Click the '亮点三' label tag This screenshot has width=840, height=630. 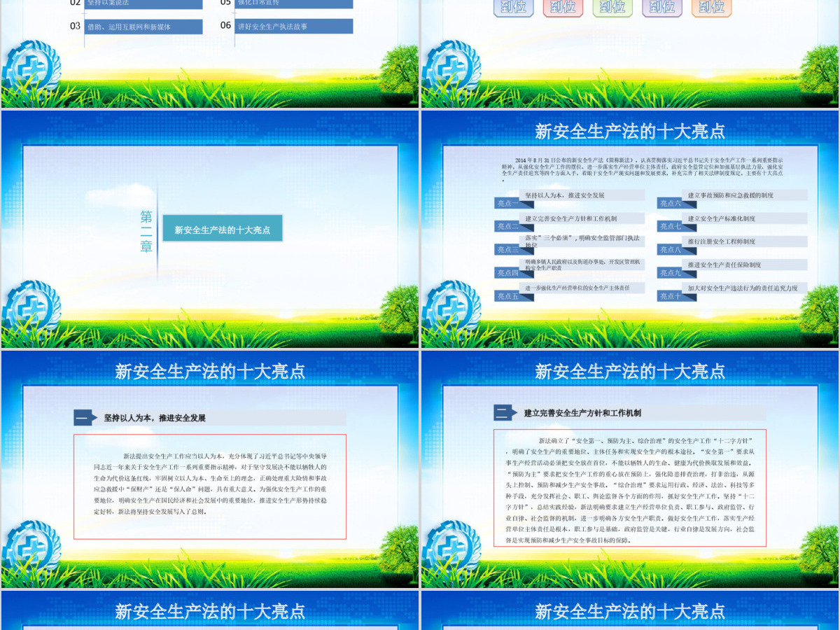coord(514,250)
